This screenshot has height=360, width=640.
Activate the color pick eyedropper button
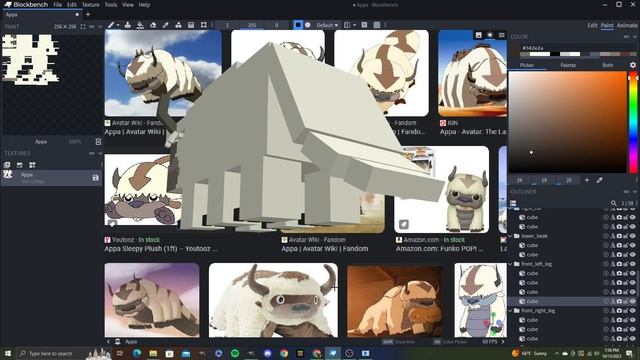point(600,180)
